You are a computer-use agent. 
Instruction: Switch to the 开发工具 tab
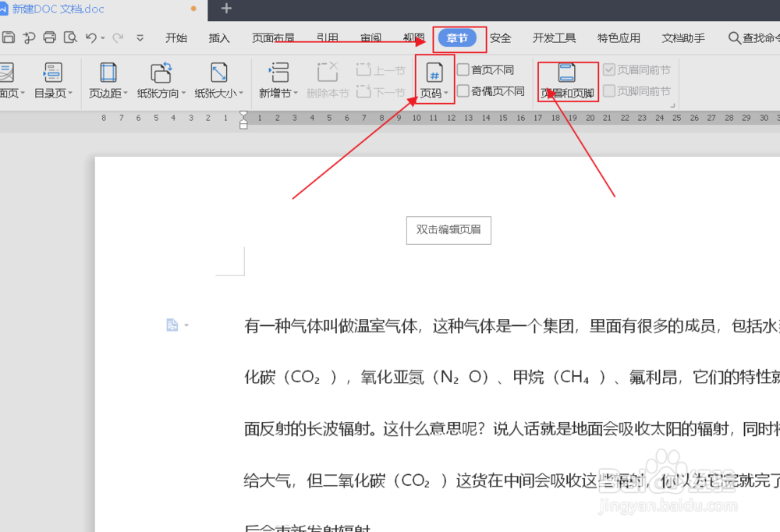[x=554, y=37]
